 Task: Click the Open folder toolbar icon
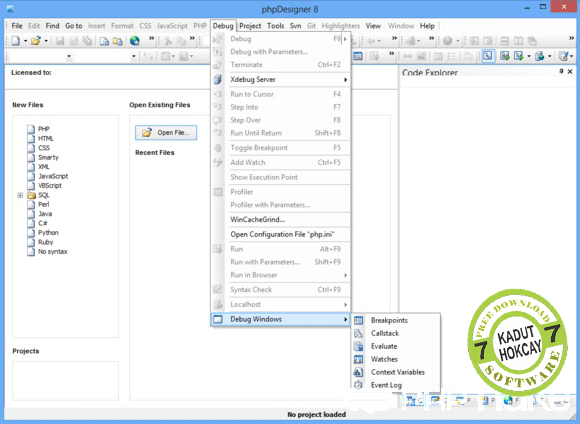[x=36, y=41]
